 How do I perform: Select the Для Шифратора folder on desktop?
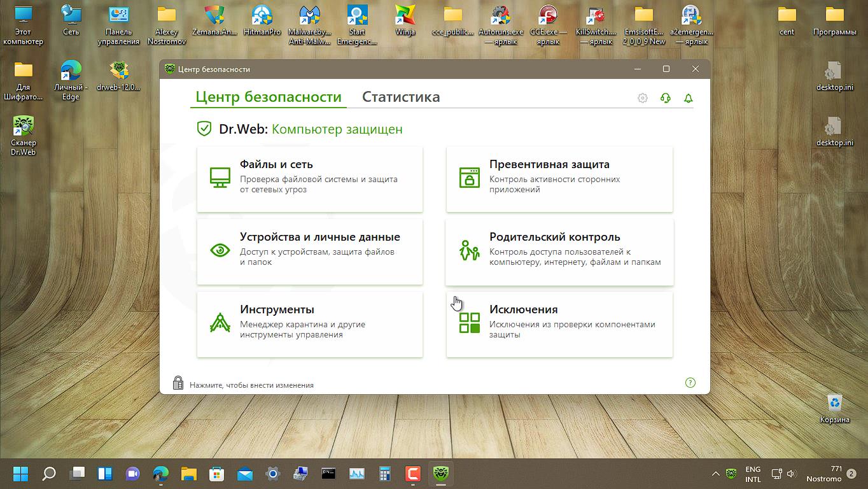point(24,81)
